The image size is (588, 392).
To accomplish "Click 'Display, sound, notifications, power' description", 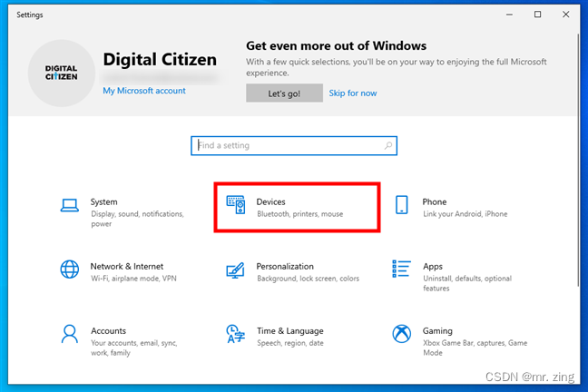I will [137, 219].
